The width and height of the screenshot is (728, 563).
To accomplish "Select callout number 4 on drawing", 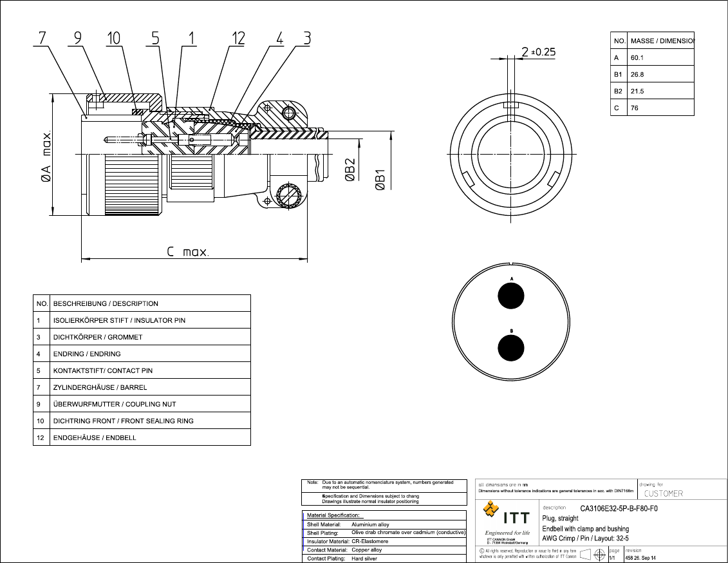I will point(279,38).
